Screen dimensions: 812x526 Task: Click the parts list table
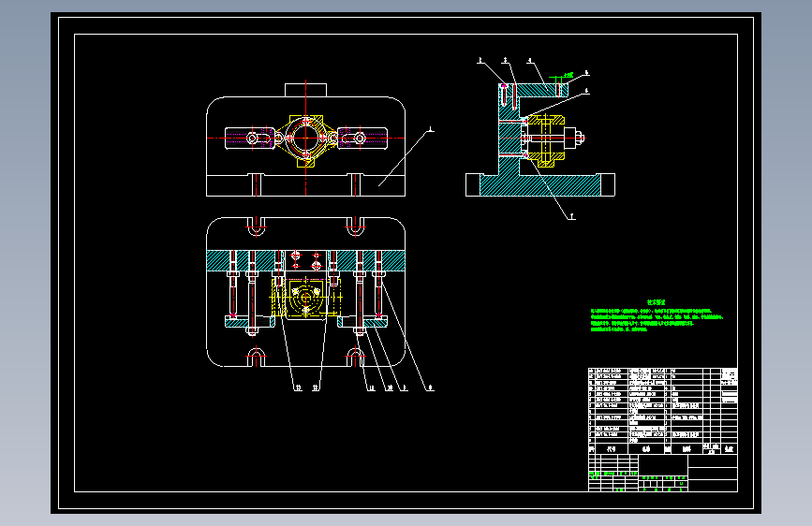tap(663, 411)
